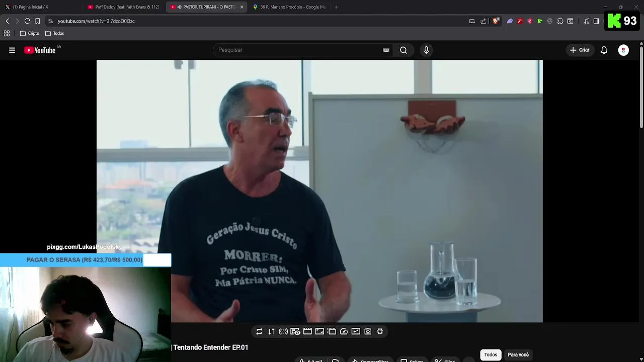
Task: Open the extensions puzzle piece menu
Action: [560, 21]
